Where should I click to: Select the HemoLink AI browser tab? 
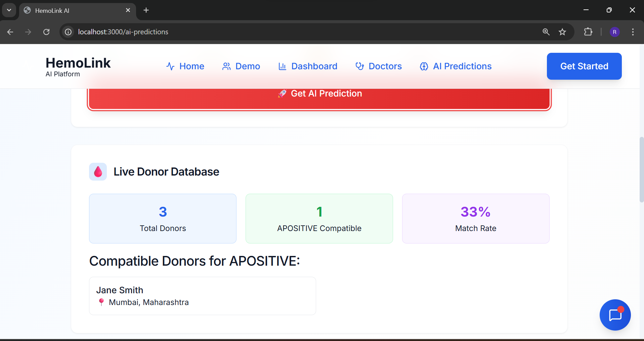click(77, 10)
